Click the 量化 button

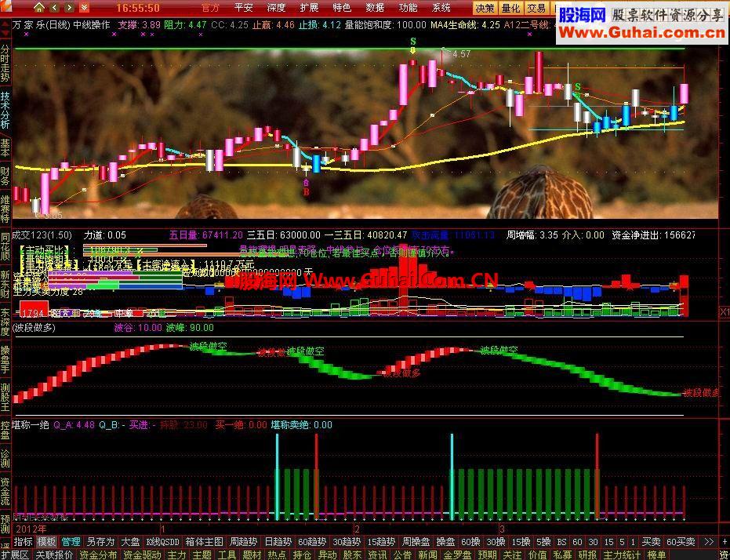point(510,8)
